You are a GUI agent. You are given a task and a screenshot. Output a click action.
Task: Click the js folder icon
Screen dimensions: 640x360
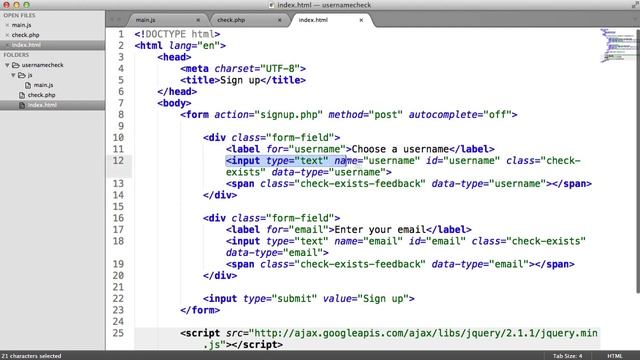pos(22,75)
